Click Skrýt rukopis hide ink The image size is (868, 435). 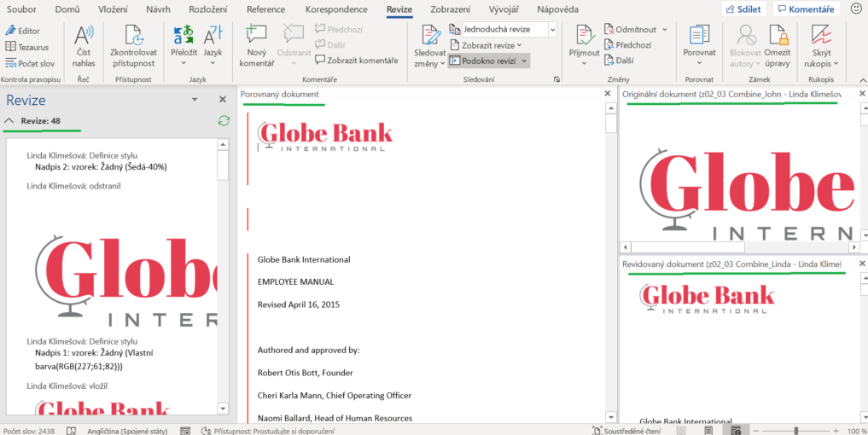(821, 47)
